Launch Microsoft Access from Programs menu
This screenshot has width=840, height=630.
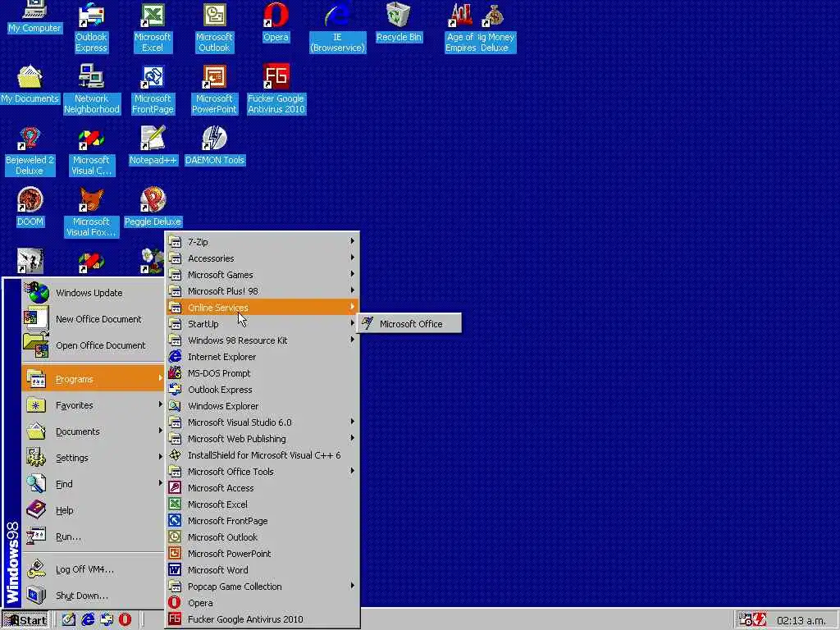(262, 488)
